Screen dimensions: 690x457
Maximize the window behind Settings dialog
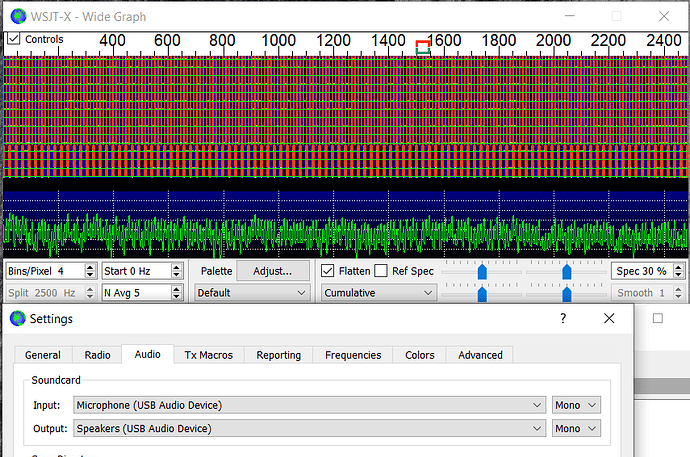[657, 318]
